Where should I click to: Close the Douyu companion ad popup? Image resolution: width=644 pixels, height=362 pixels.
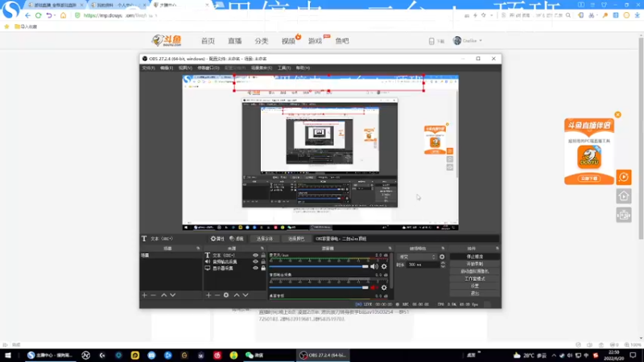[x=617, y=114]
